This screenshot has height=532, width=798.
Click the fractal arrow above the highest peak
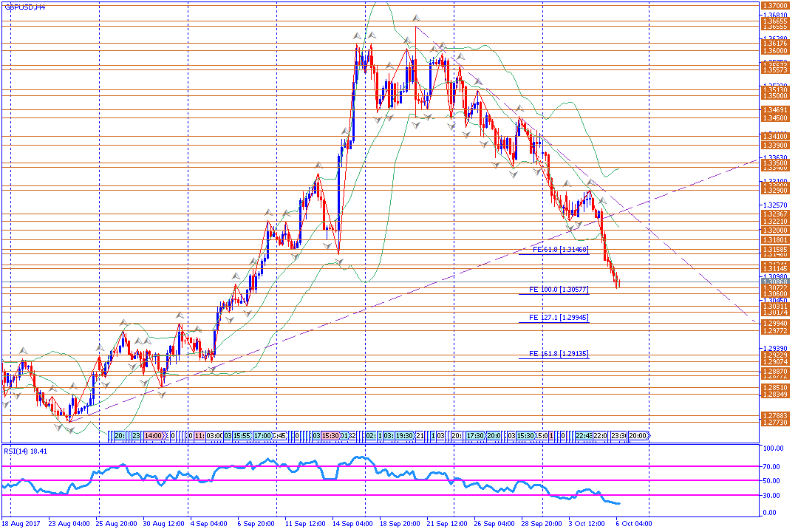pos(417,17)
